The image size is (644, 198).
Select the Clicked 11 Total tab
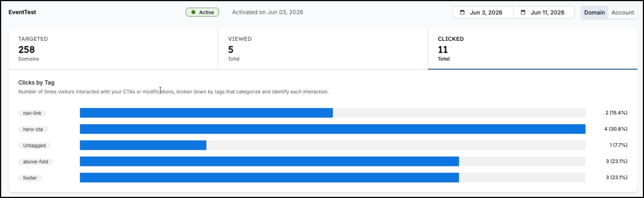coord(533,49)
